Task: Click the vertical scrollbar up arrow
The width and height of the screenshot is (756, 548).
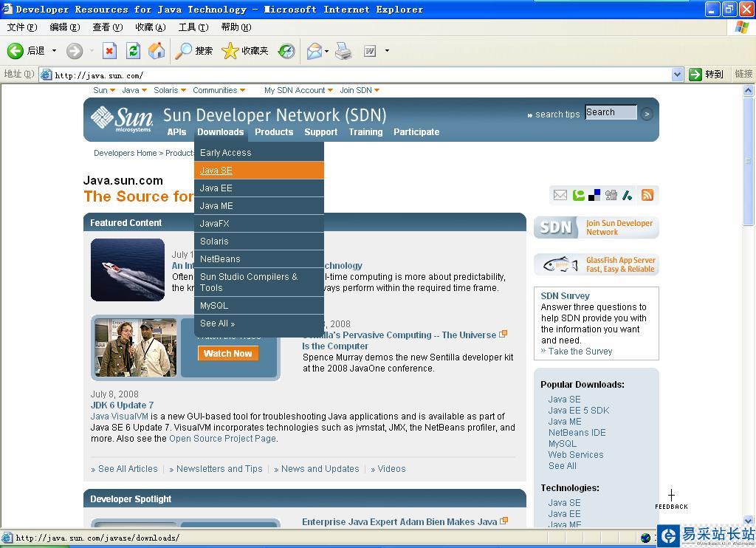Action: [x=749, y=90]
